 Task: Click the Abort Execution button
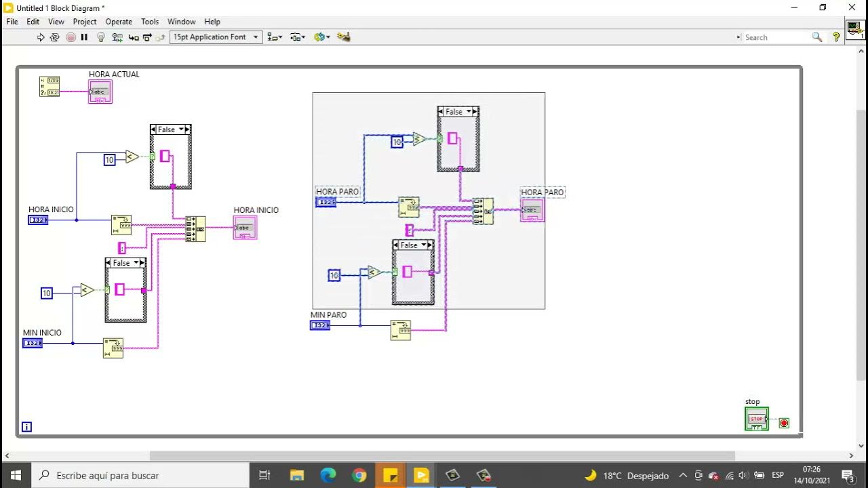71,37
